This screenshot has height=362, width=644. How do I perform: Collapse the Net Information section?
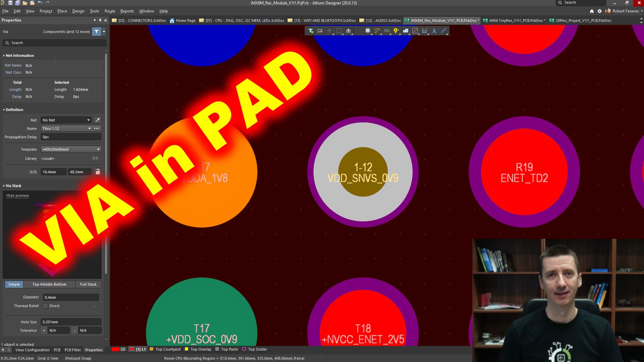coord(4,56)
